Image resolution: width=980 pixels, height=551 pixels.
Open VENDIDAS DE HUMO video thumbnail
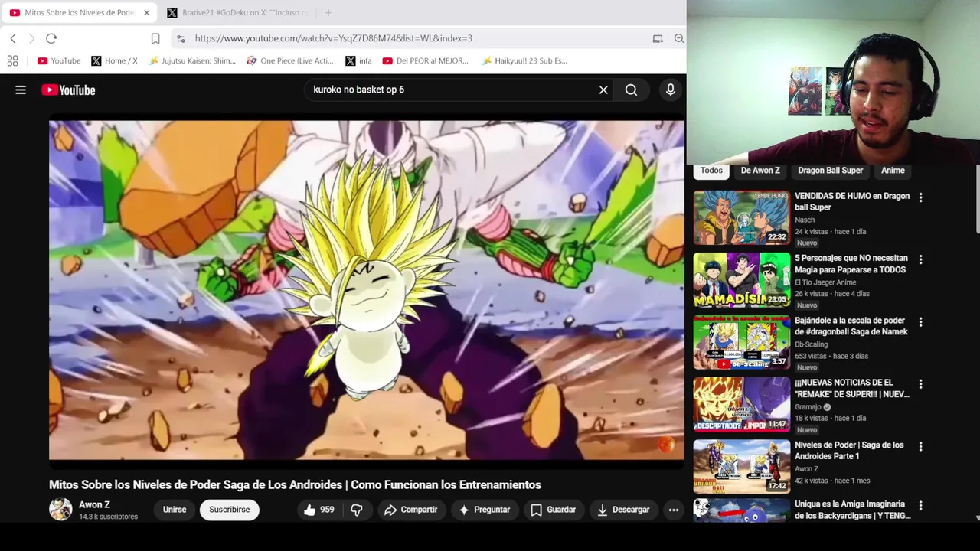[x=742, y=218]
